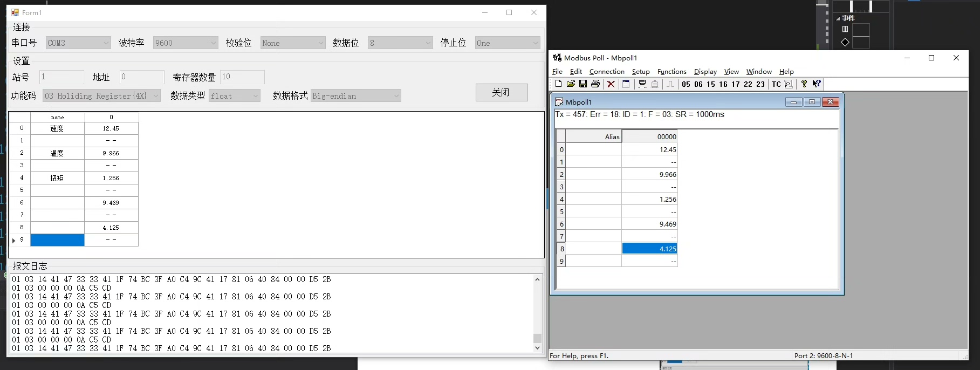Open the 功能码 03 Holding Register dropdown
The height and width of the screenshot is (370, 980).
pyautogui.click(x=101, y=95)
